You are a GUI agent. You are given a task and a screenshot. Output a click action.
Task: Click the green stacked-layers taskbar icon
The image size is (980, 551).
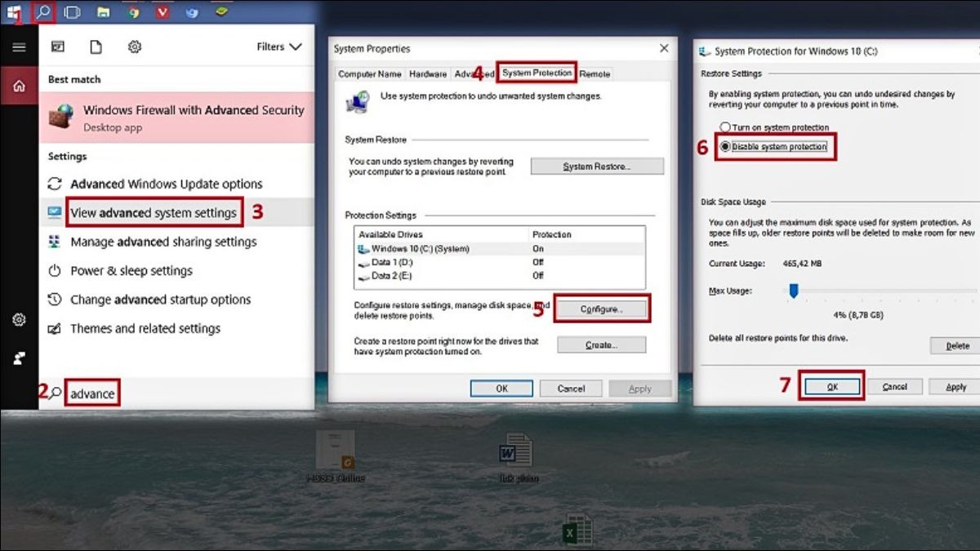point(221,11)
